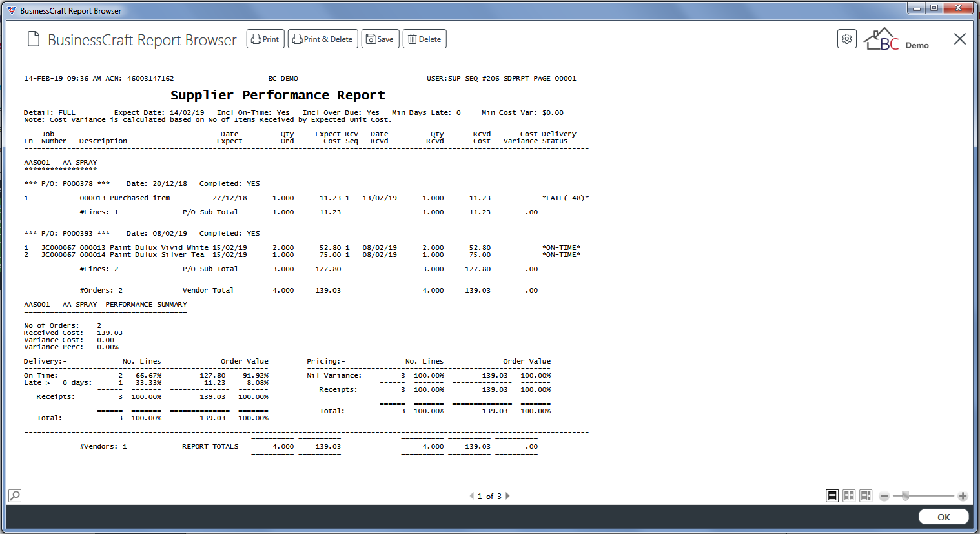Click 'USER:SUP' header text
980x534 pixels.
[444, 79]
